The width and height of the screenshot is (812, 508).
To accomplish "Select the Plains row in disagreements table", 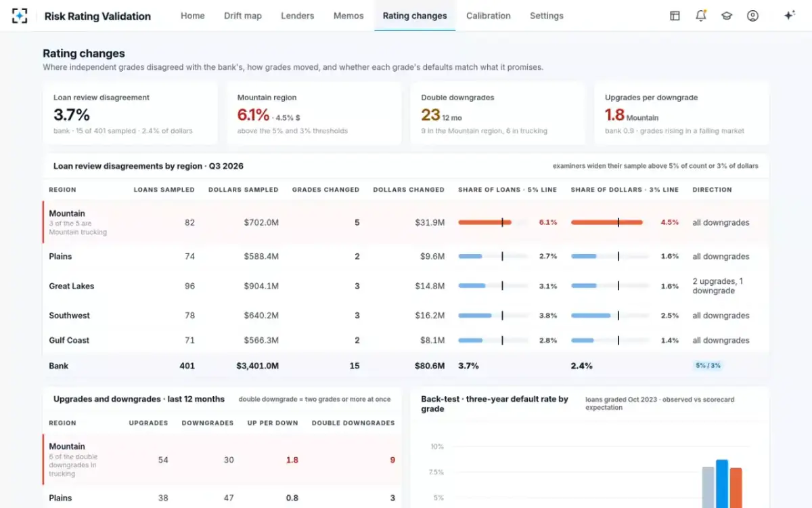I will [x=406, y=256].
